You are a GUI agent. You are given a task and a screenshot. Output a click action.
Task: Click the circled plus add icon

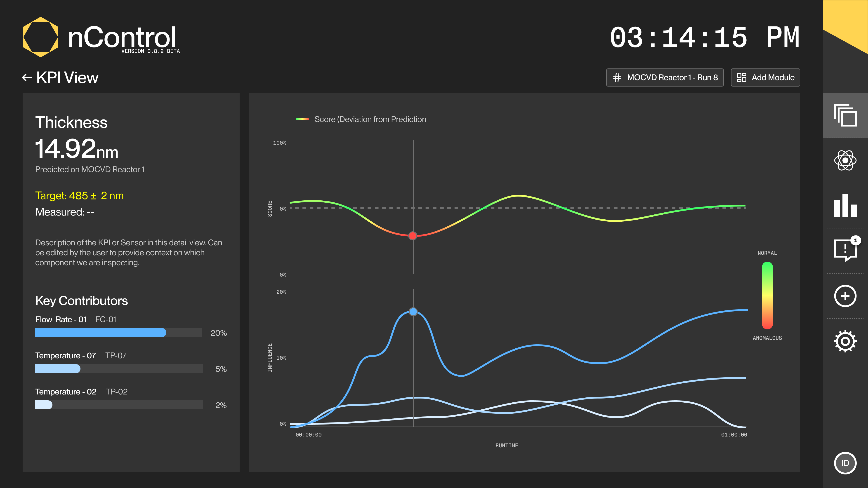(x=845, y=296)
